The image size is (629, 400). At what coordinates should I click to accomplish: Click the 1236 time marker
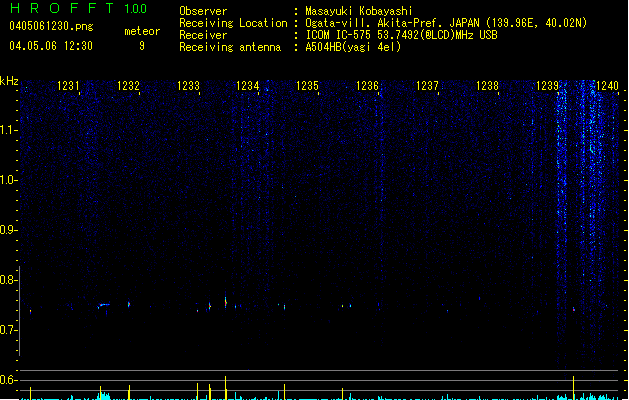click(367, 85)
